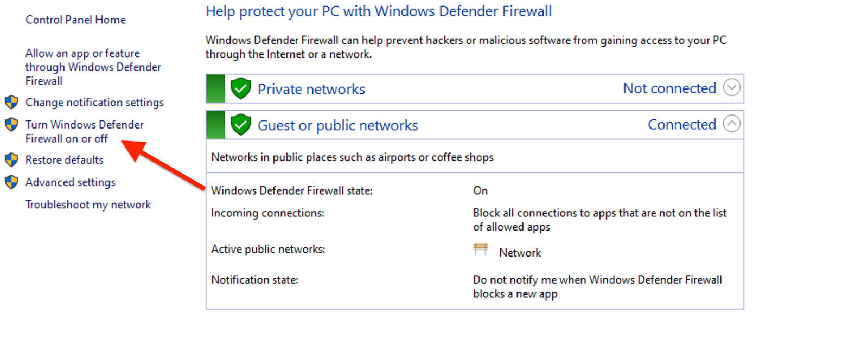
Task: Click the Network label under Active public networks
Action: pos(520,252)
